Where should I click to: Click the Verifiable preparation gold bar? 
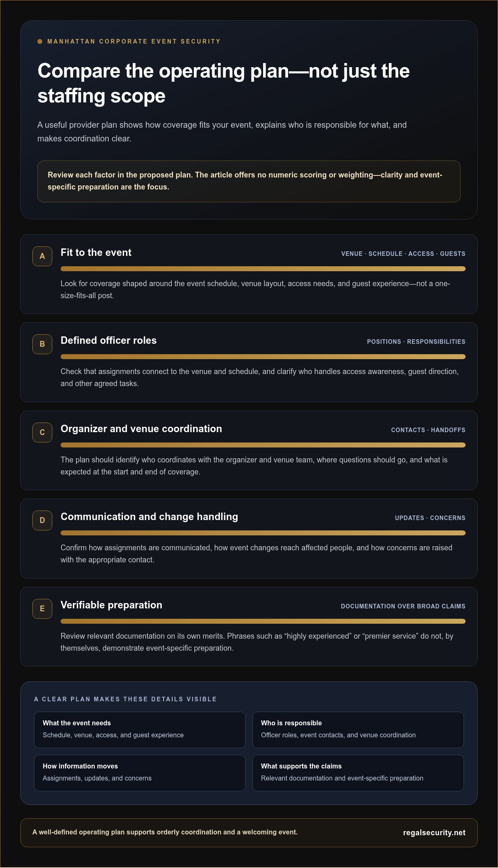[263, 621]
